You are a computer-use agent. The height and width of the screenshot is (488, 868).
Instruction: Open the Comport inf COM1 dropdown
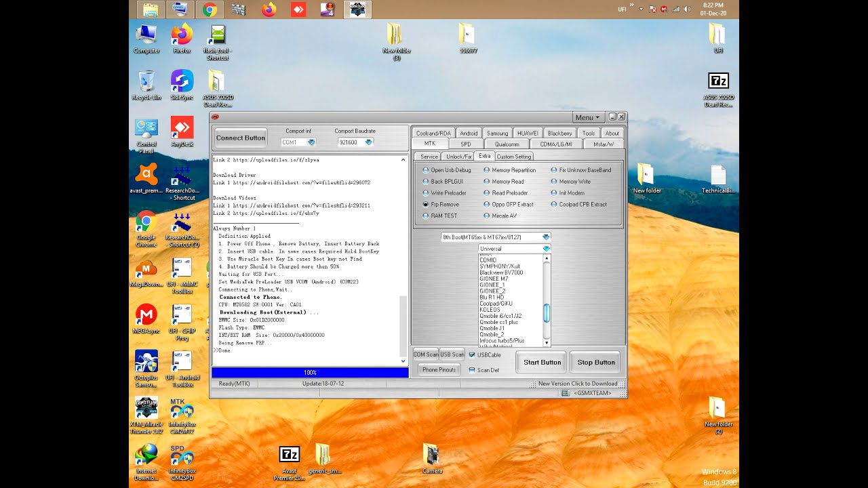click(298, 142)
